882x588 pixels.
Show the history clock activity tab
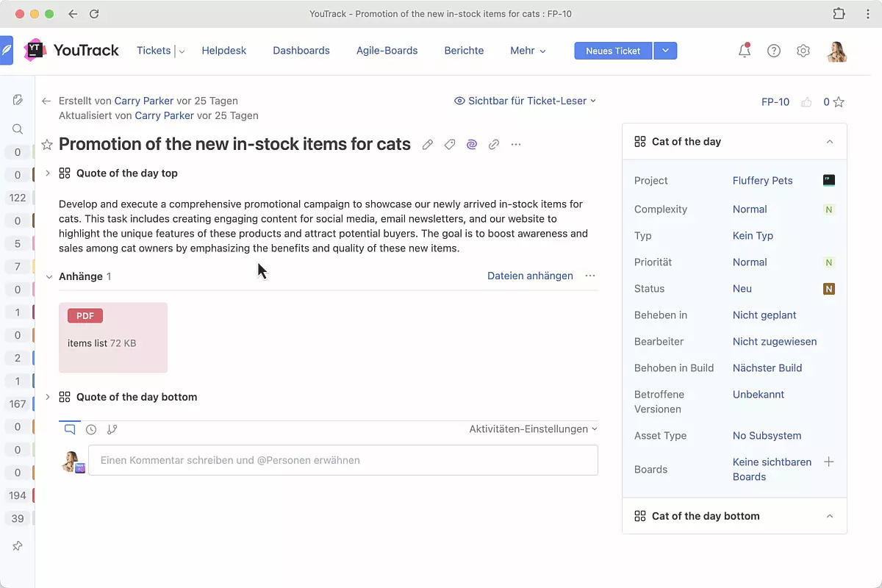(91, 429)
